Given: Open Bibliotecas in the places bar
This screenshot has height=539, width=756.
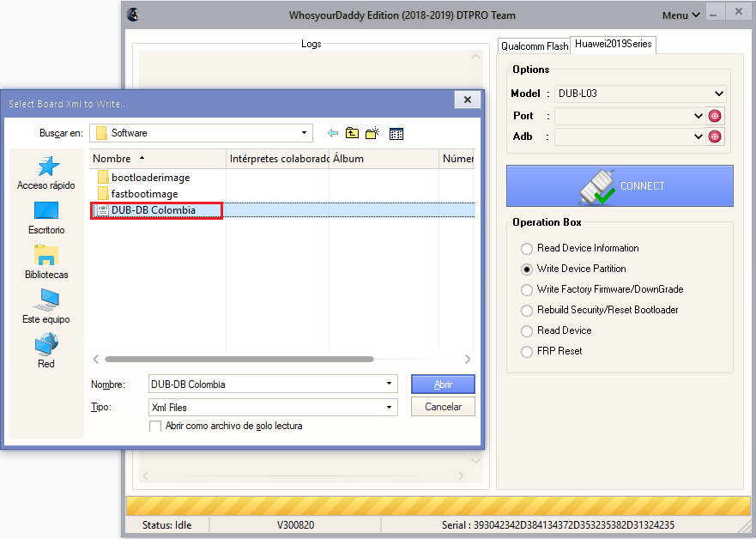Looking at the screenshot, I should tap(46, 263).
